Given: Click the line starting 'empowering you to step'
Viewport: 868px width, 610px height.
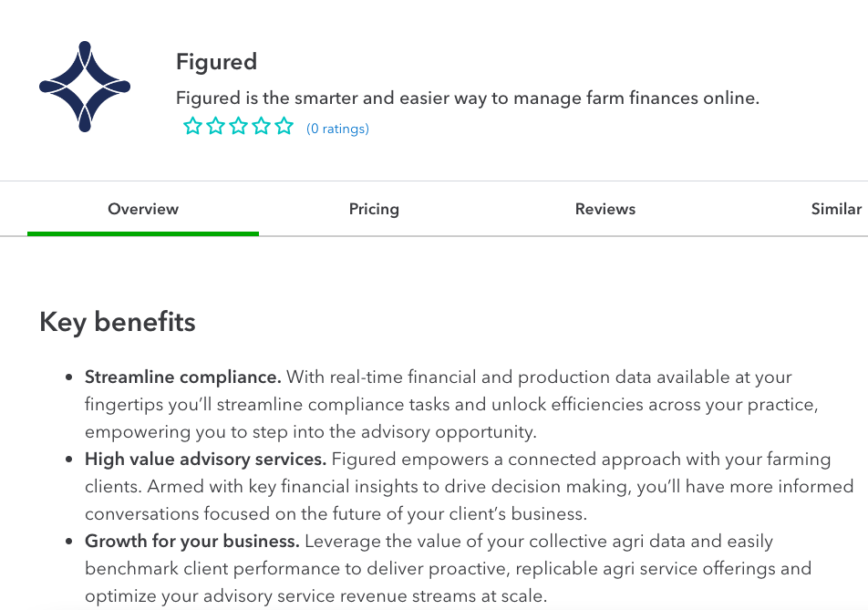Looking at the screenshot, I should coord(311,431).
